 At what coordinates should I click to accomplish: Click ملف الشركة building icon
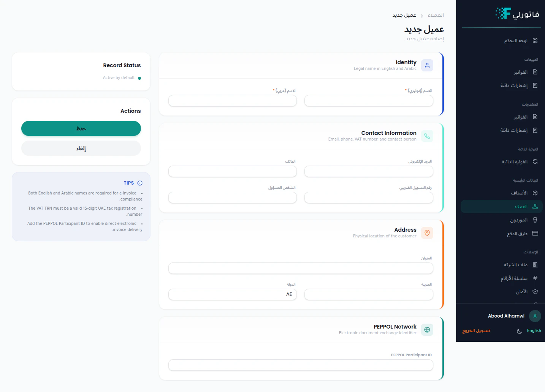click(535, 265)
